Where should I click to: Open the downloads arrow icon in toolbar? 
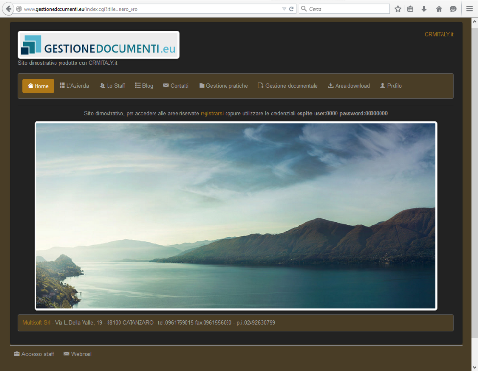click(424, 9)
